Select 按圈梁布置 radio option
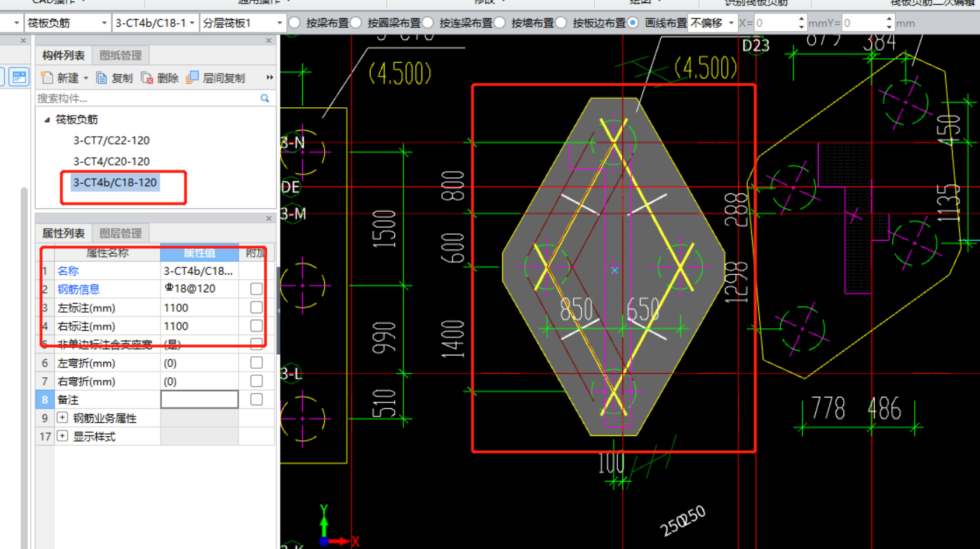 point(356,23)
